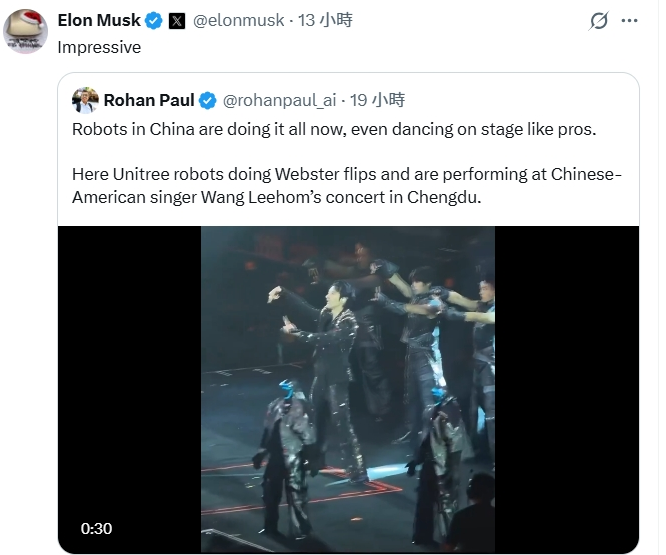Open the Grok icon at top right
The height and width of the screenshot is (555, 666).
coord(600,20)
